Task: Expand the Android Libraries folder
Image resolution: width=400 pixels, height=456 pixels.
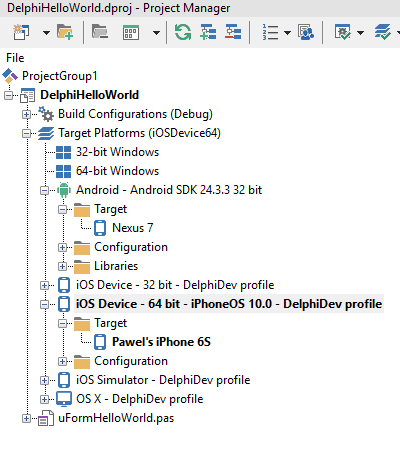Action: (62, 266)
